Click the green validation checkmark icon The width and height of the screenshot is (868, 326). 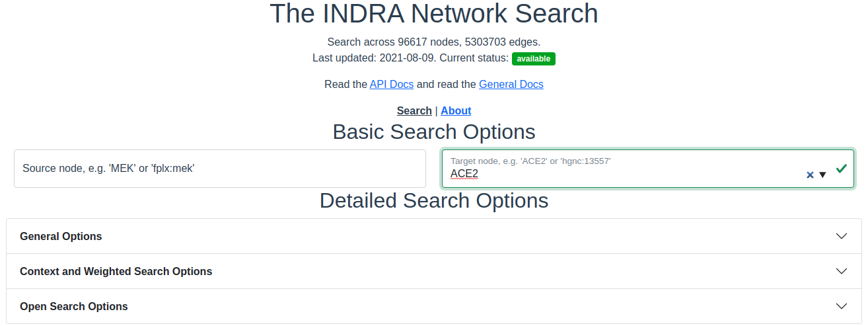(x=841, y=169)
